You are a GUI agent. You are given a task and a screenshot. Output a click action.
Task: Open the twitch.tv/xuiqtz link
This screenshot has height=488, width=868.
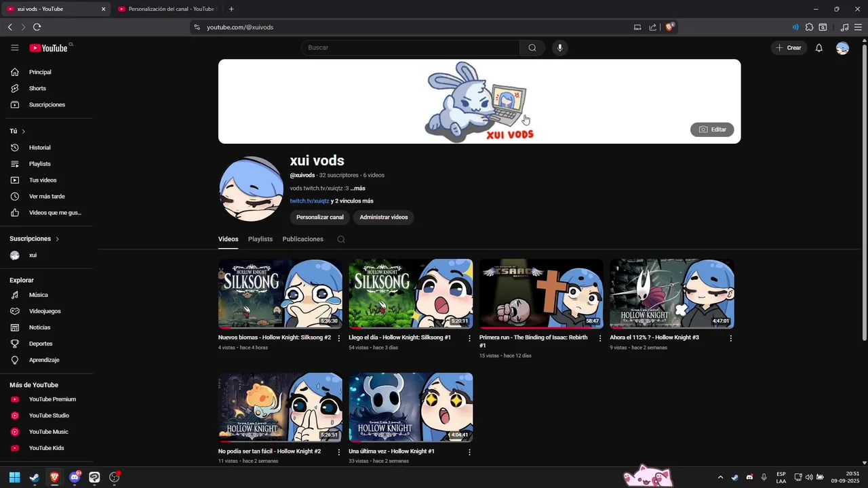click(x=309, y=201)
